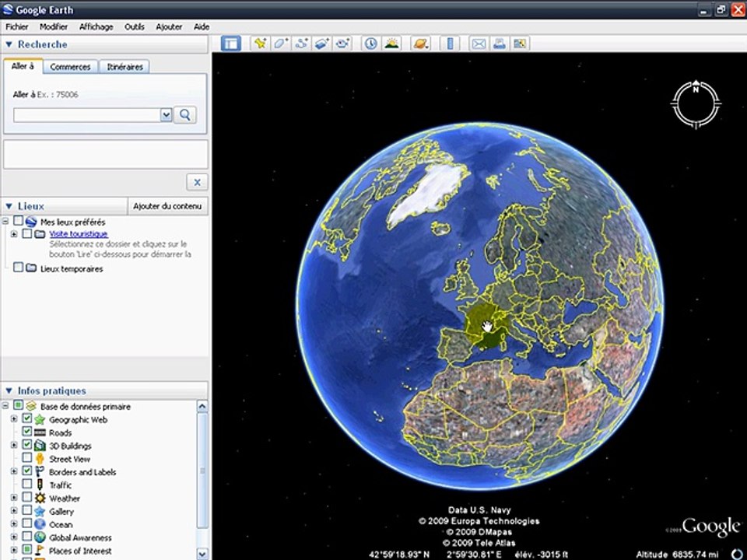Click Ajouter du contenu button
This screenshot has height=560, width=747.
tap(167, 206)
